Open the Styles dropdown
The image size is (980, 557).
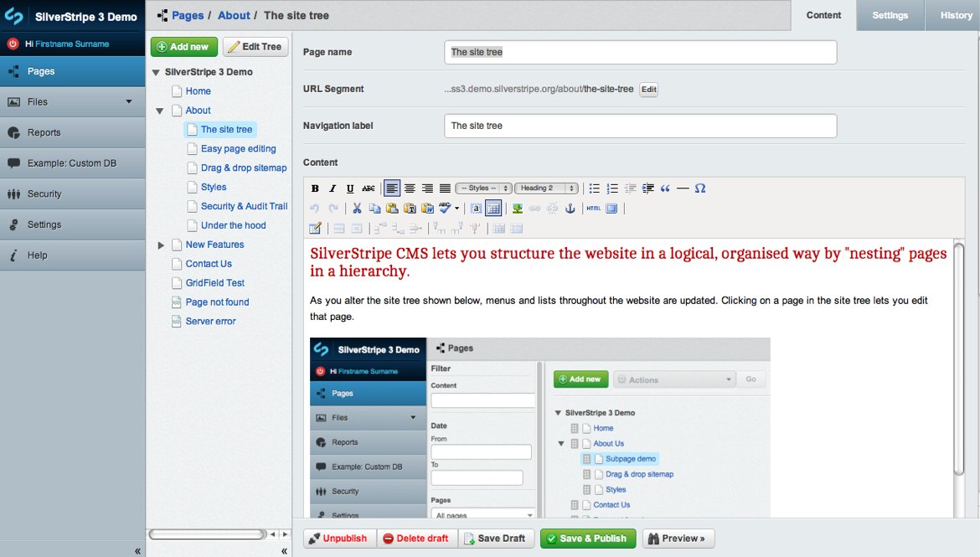point(482,188)
